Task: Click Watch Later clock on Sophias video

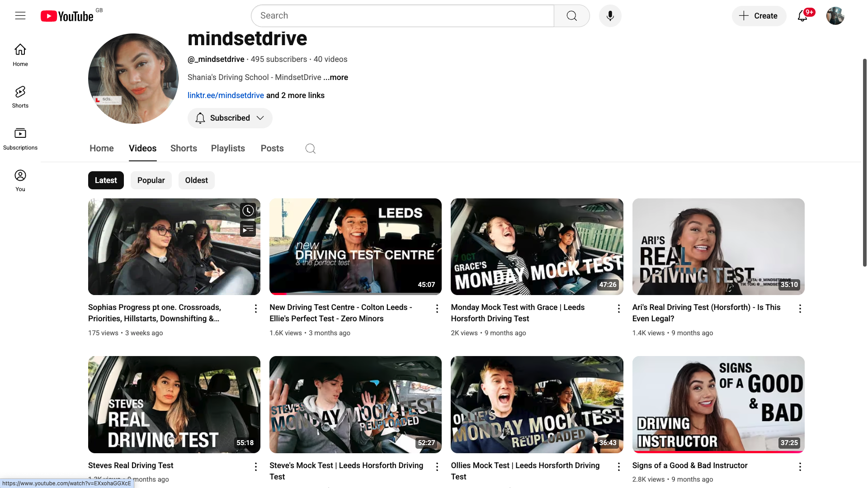Action: 248,211
